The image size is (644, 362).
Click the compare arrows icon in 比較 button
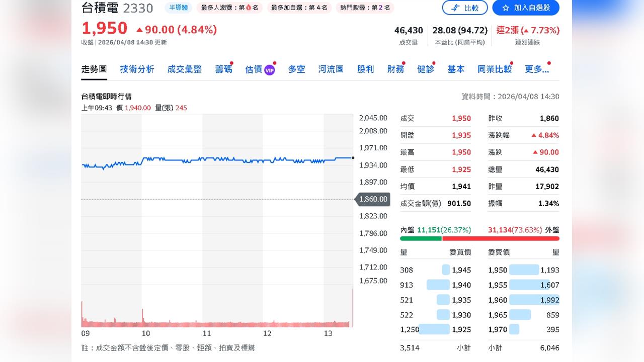point(455,8)
